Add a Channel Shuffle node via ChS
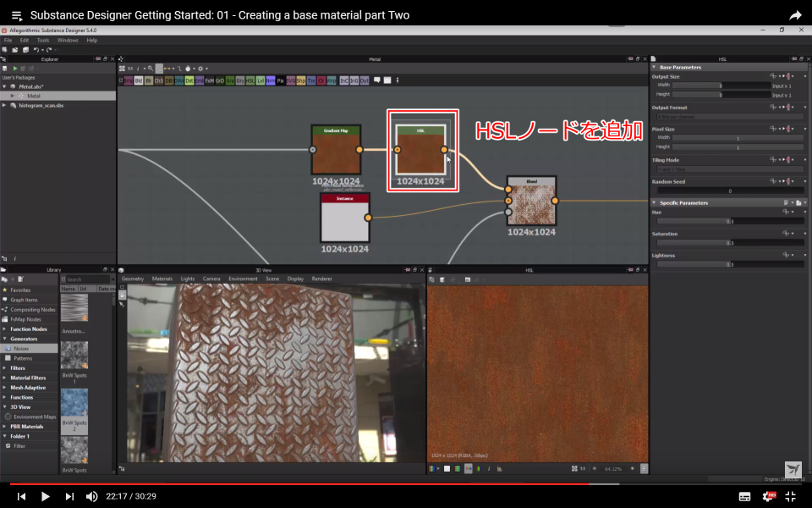 point(159,81)
